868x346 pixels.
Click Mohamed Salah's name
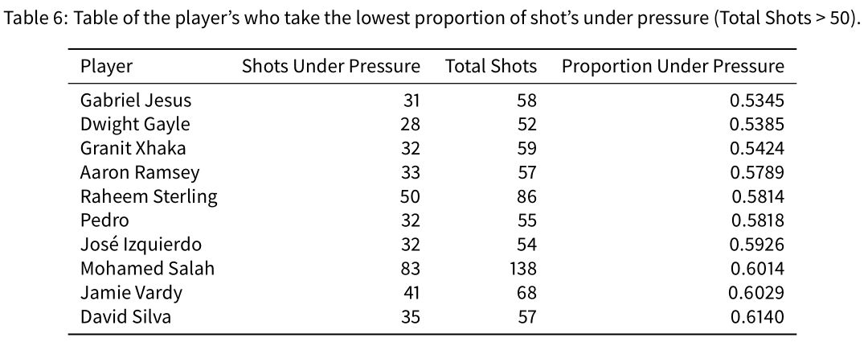[147, 269]
